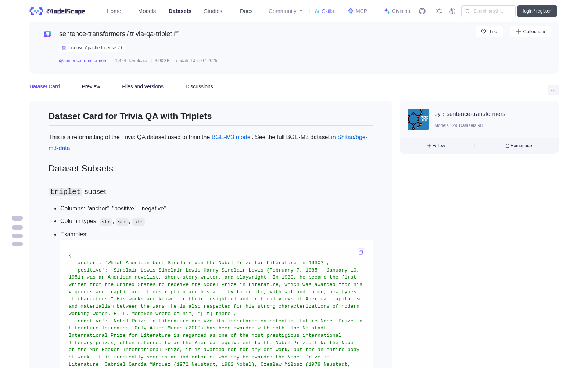Click the 'updated Jan 07,2025' text
Screen dimensions: 588x368
click(197, 61)
